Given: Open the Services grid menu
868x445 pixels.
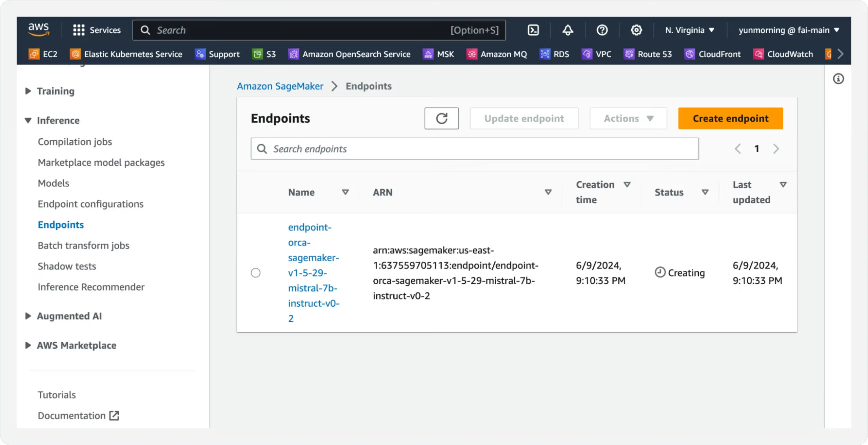Looking at the screenshot, I should [x=97, y=30].
